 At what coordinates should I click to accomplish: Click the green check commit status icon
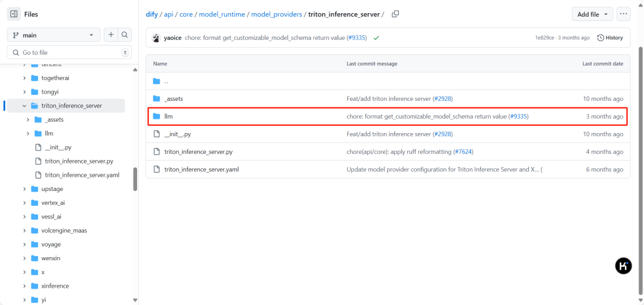376,38
